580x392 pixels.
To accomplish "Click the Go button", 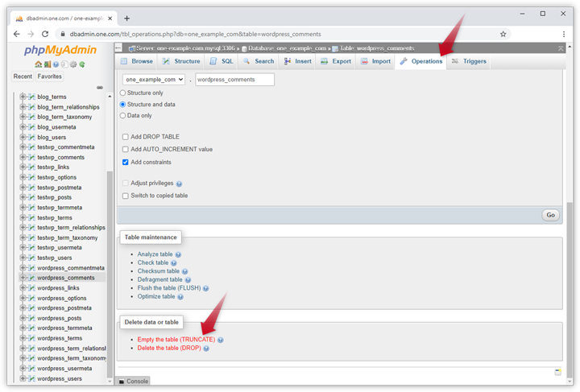I will [x=550, y=215].
